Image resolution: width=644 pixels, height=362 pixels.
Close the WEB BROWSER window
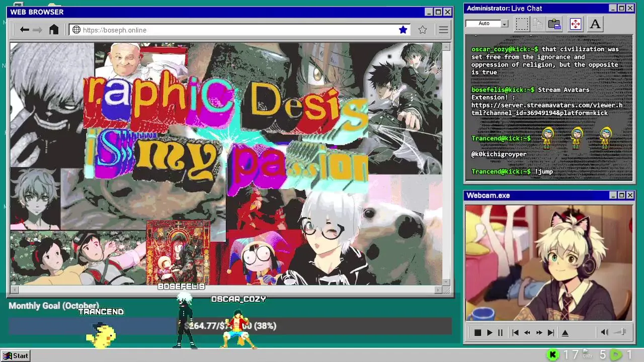point(447,12)
